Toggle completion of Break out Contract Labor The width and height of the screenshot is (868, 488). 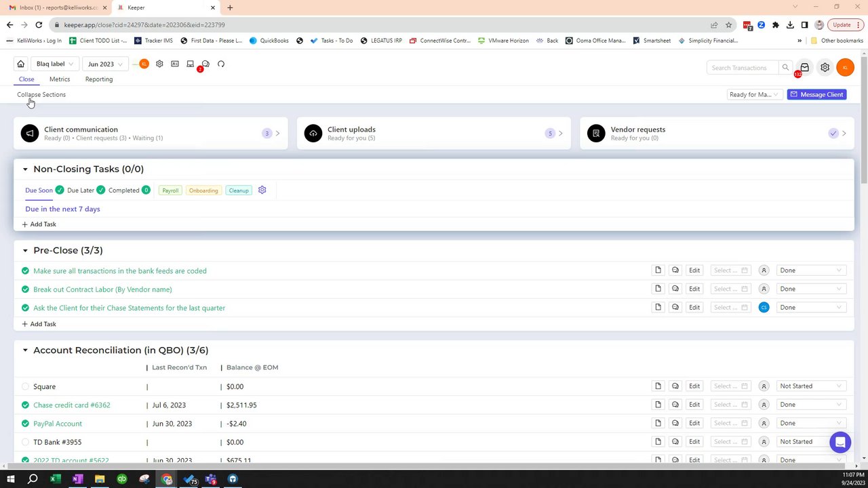pyautogui.click(x=25, y=289)
